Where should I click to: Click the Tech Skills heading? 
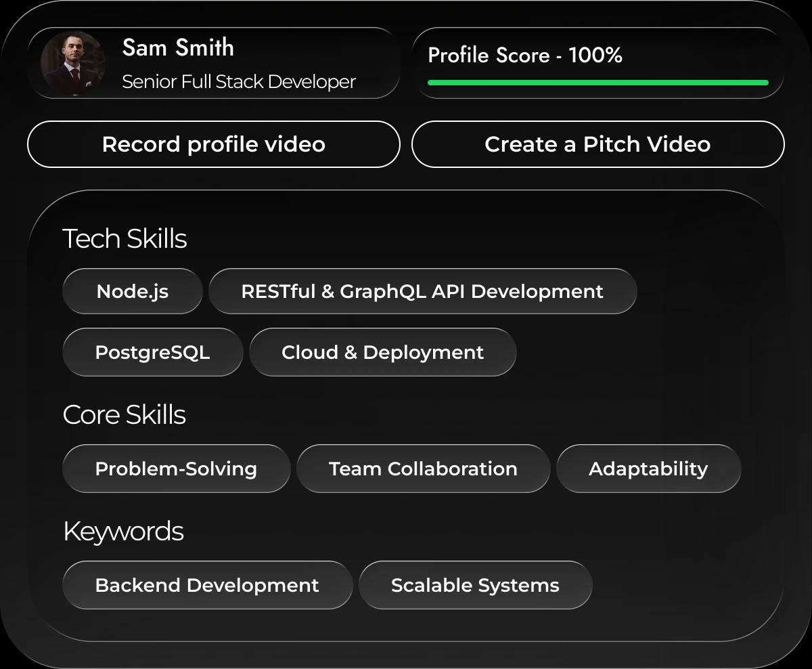[125, 239]
